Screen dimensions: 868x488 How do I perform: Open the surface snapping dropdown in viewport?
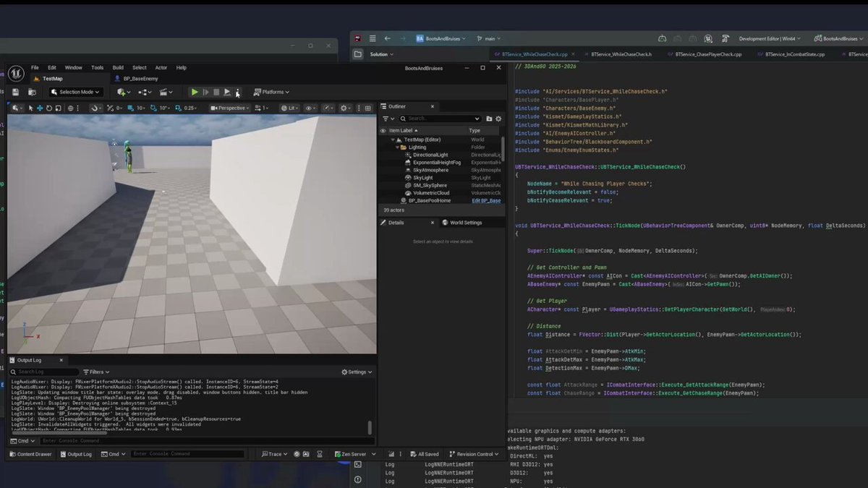96,108
